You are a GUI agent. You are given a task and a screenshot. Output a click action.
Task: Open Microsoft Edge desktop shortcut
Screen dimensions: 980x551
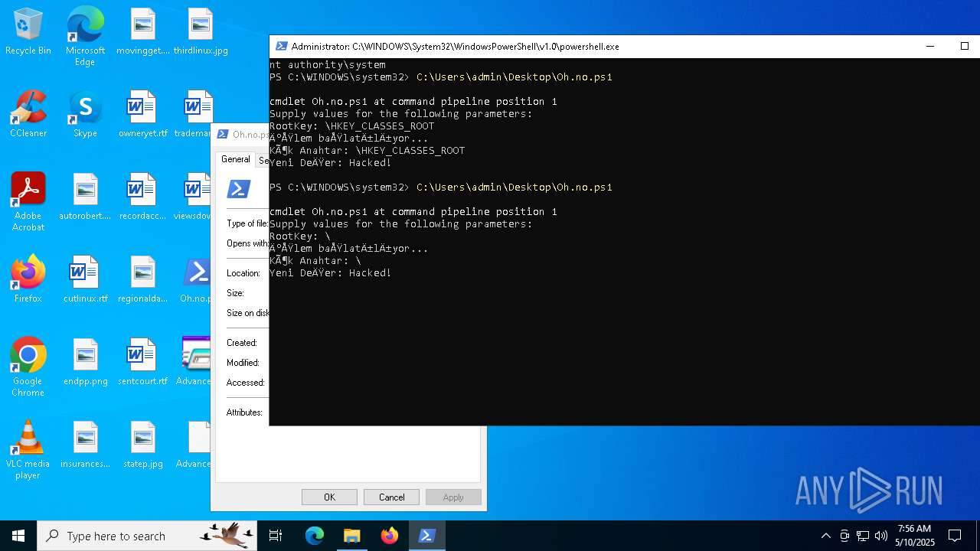[85, 37]
